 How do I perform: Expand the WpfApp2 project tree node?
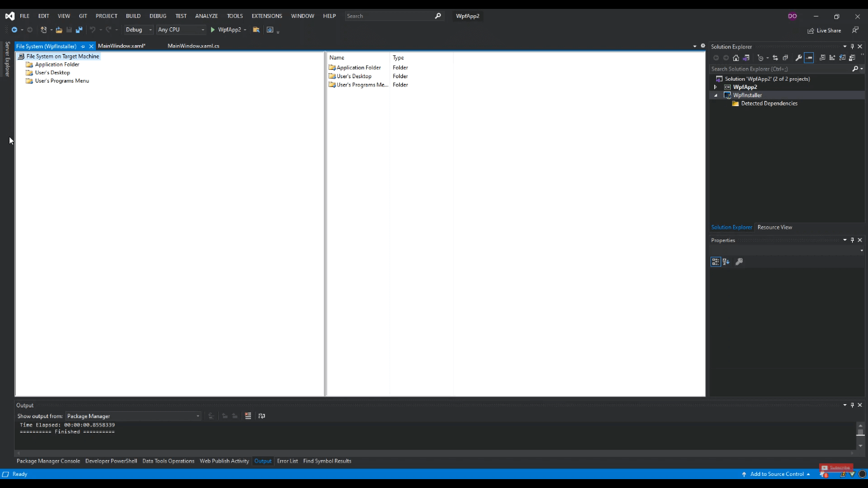coord(715,87)
